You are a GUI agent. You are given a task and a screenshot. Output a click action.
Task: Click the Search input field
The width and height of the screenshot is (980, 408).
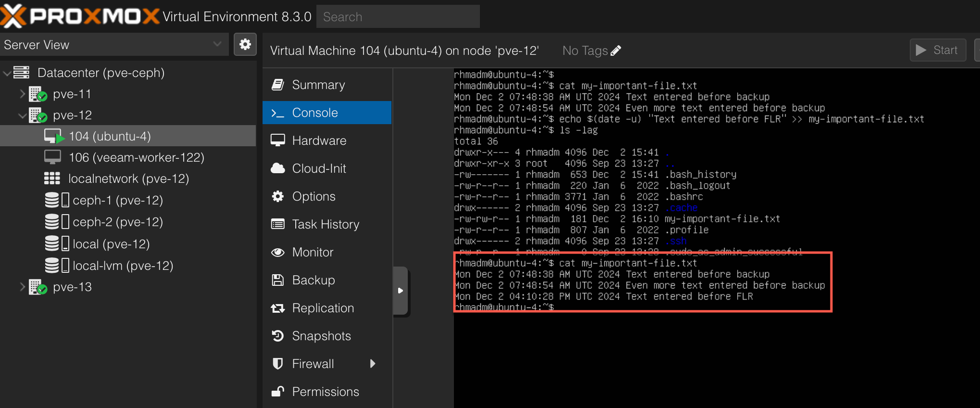[x=398, y=16]
